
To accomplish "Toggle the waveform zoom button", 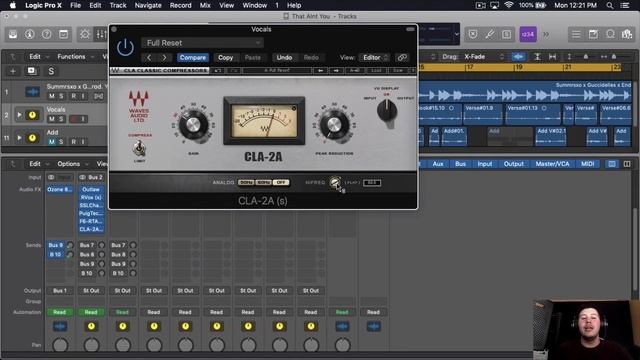I will [519, 57].
